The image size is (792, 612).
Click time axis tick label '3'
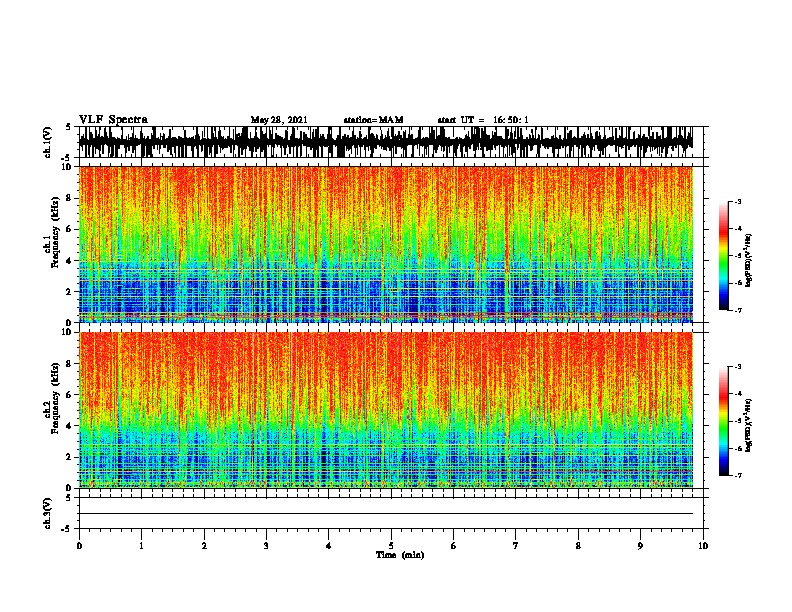(266, 545)
